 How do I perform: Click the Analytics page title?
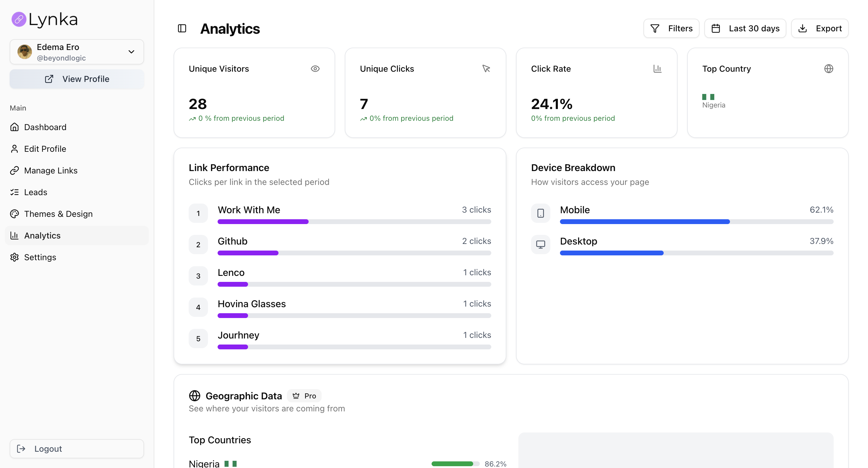230,29
